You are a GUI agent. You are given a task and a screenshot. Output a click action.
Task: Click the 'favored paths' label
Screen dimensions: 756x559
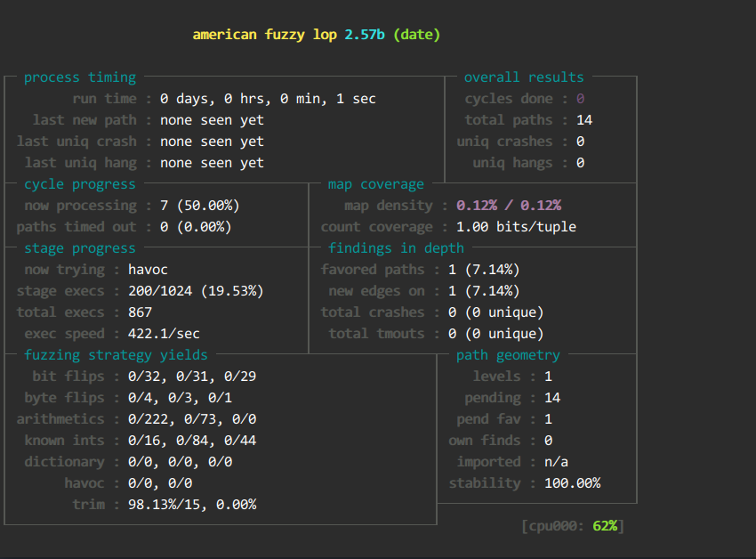pos(373,269)
